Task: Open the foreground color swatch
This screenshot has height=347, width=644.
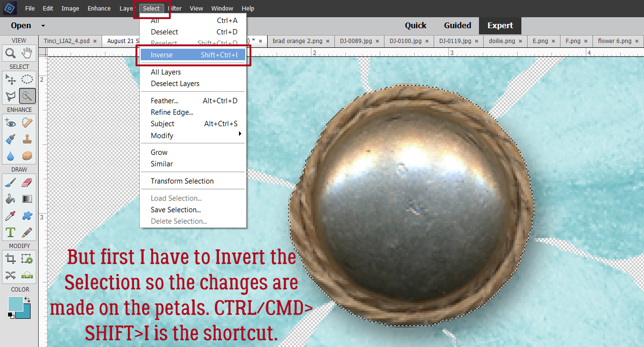Action: 16,304
